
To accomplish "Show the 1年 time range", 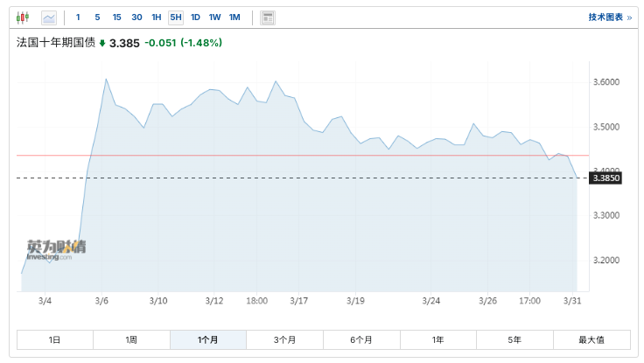I will [437, 339].
